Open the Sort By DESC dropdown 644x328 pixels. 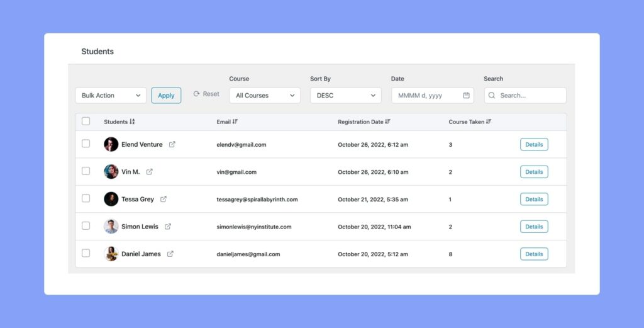click(x=345, y=96)
